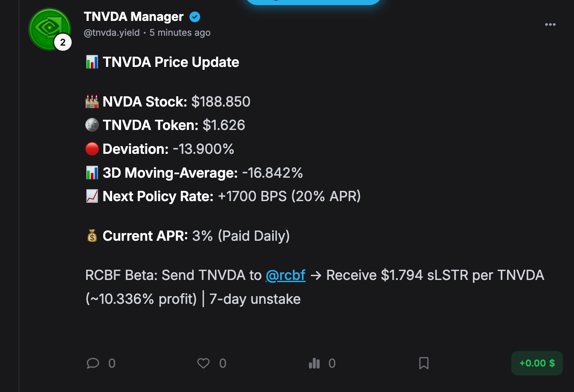Viewport: 574px width, 392px height.
Task: Click the red circle Deviation emoji
Action: (92, 149)
